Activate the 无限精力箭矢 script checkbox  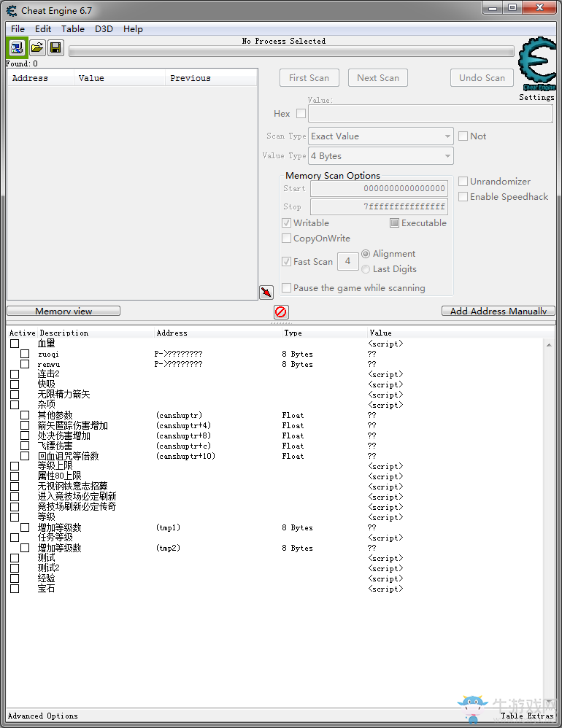pos(15,395)
